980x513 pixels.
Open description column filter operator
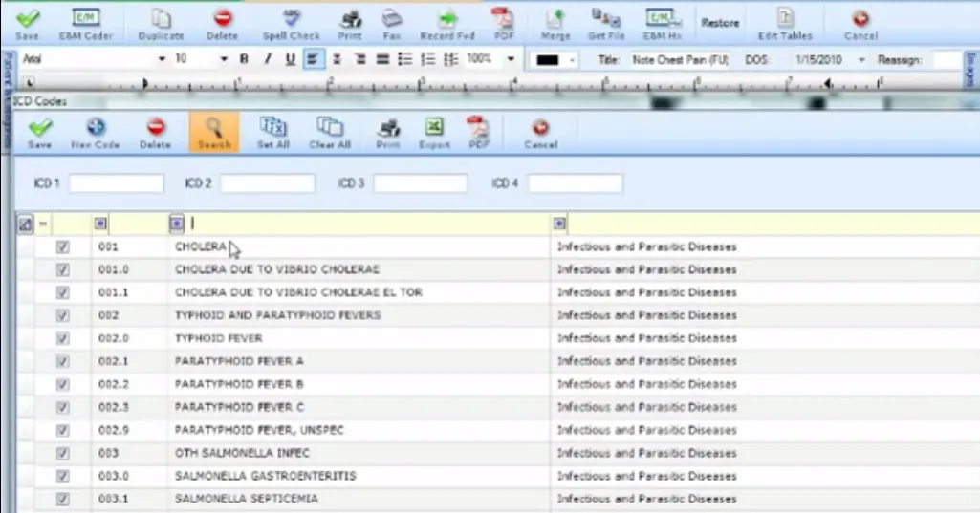[176, 224]
